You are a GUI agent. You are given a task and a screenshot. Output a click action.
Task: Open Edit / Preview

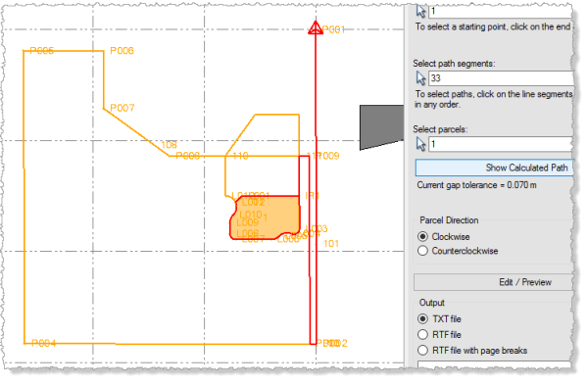coord(494,282)
